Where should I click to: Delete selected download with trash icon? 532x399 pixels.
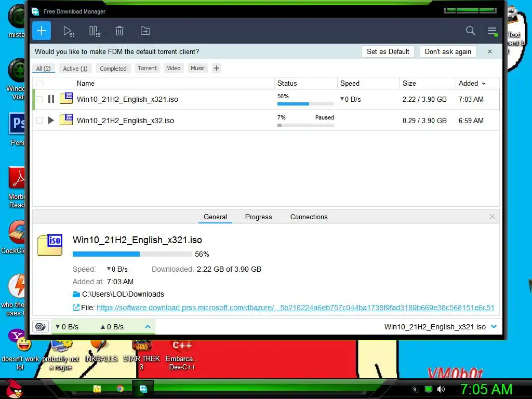coord(119,31)
